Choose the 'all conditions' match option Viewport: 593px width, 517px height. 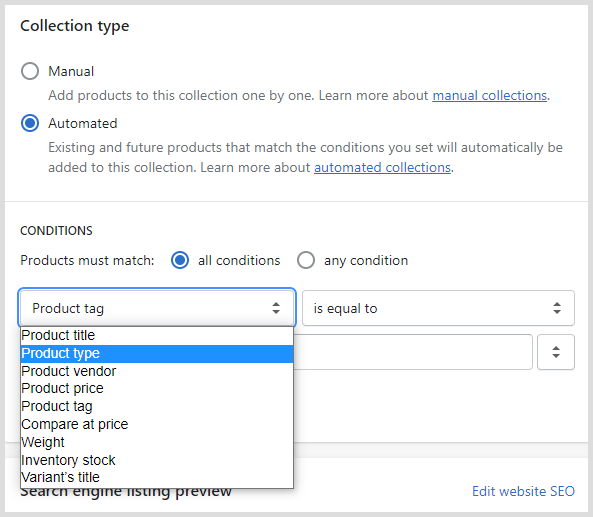pos(180,260)
